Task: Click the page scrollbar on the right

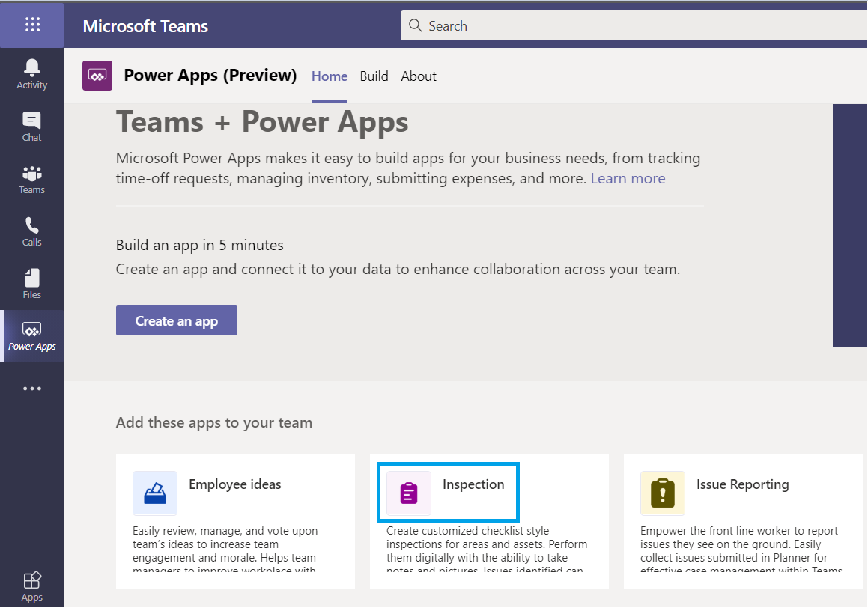Action: pos(849,225)
